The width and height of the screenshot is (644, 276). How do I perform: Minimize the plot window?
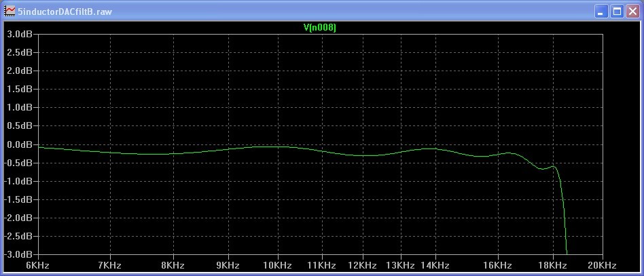point(601,12)
